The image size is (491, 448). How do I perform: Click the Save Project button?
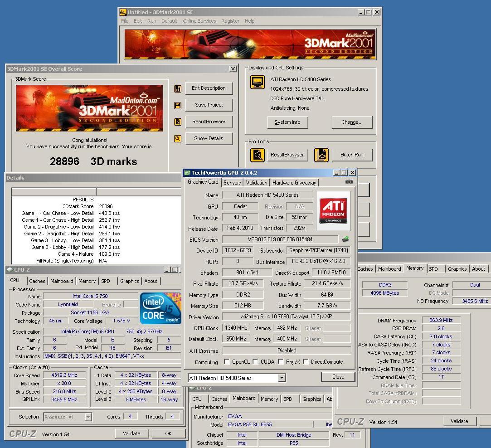pos(209,105)
